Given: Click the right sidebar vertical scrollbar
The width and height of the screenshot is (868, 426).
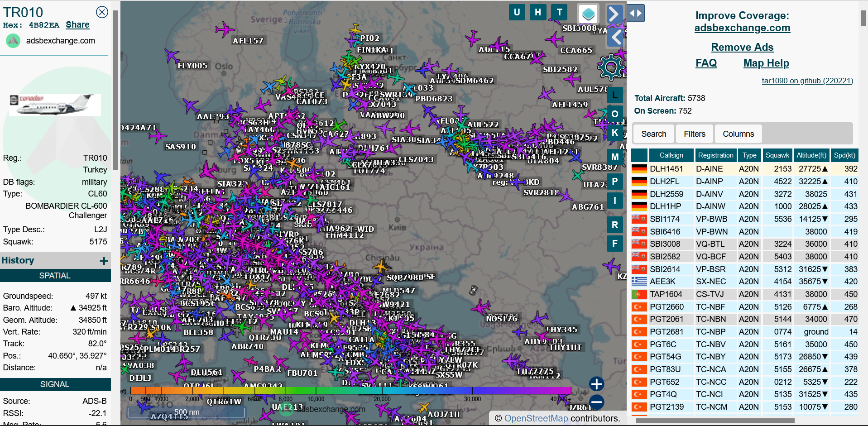Looking at the screenshot, I should pos(863,18).
